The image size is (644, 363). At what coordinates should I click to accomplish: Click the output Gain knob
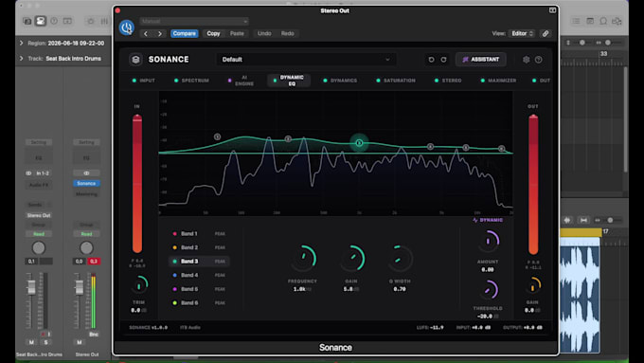click(x=532, y=286)
